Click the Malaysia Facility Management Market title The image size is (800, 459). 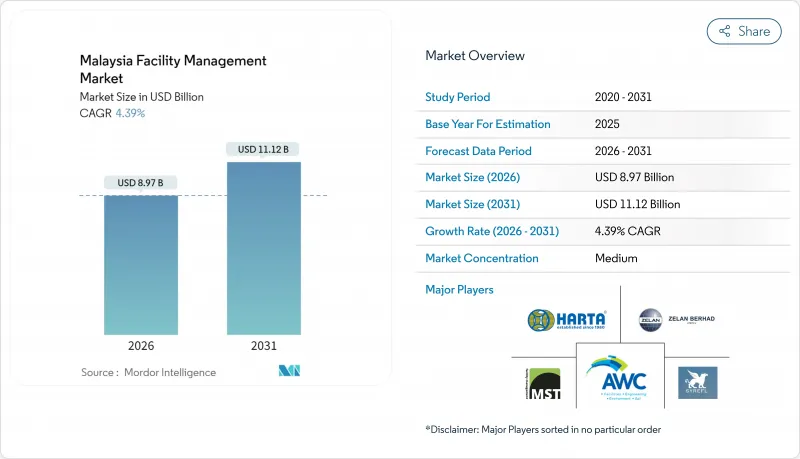173,69
